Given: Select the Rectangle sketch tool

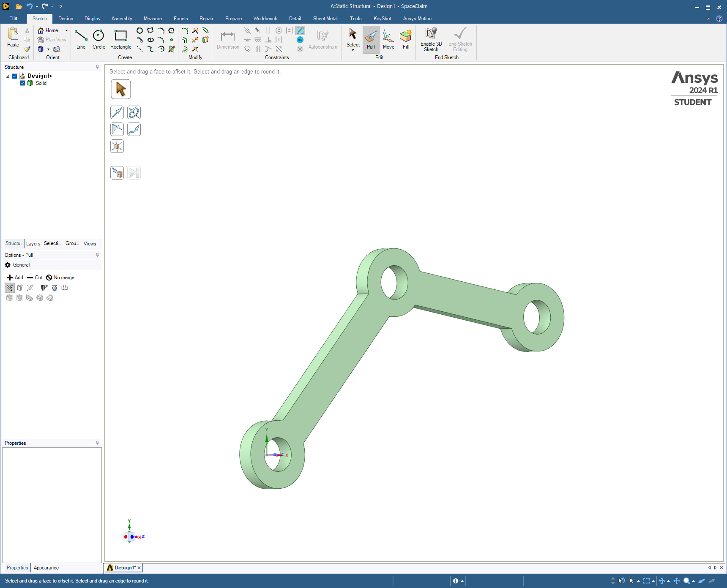Looking at the screenshot, I should point(121,39).
